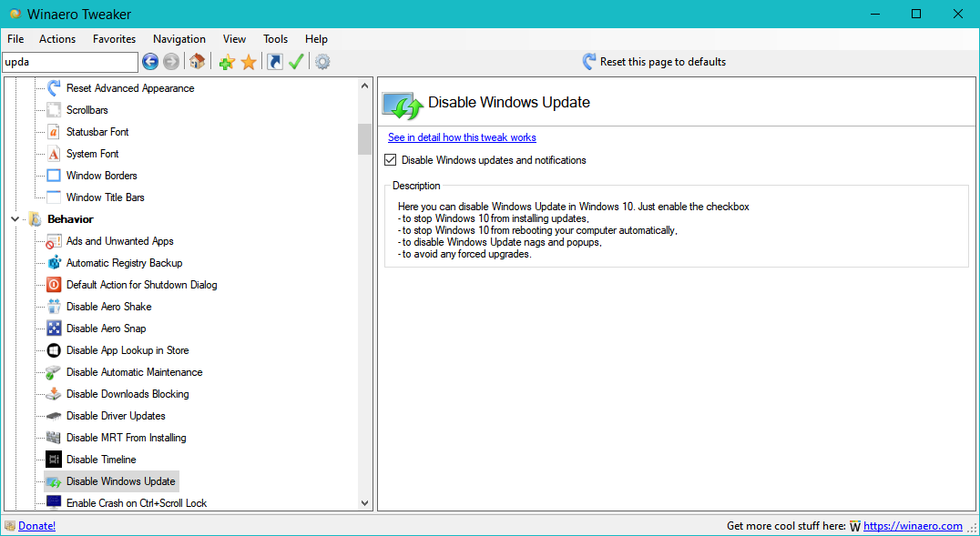Click the Disable App Lookup in Store icon
Viewport: 980px width, 536px height.
[x=54, y=350]
